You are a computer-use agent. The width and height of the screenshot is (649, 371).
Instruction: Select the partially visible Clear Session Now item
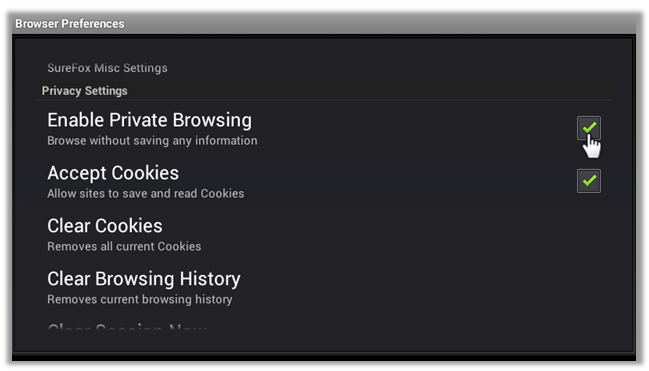coord(127,327)
